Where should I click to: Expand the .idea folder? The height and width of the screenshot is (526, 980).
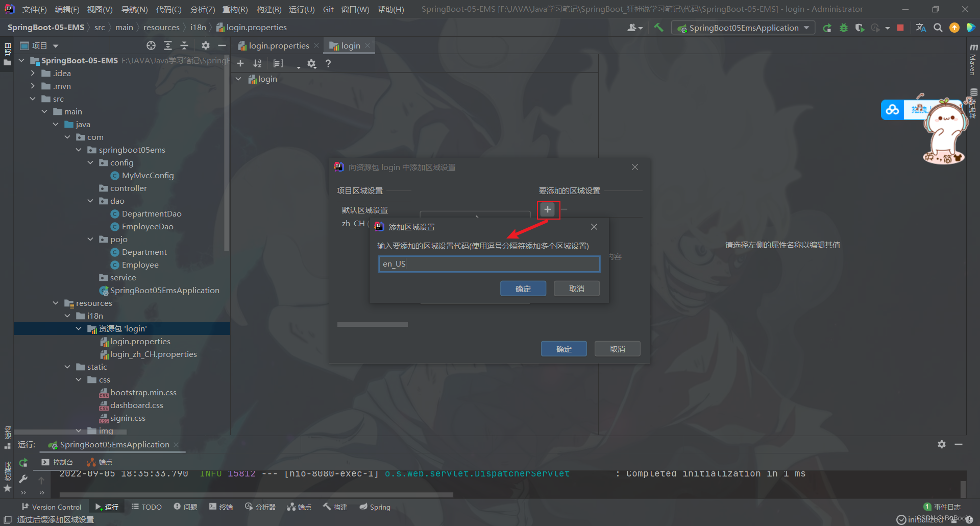coord(33,73)
